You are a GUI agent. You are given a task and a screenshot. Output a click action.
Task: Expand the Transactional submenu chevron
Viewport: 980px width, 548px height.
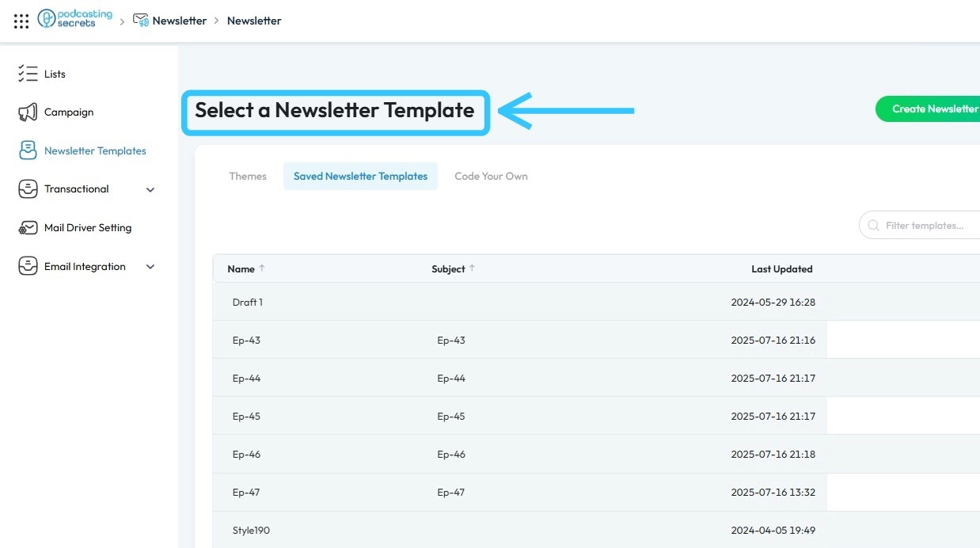click(150, 190)
